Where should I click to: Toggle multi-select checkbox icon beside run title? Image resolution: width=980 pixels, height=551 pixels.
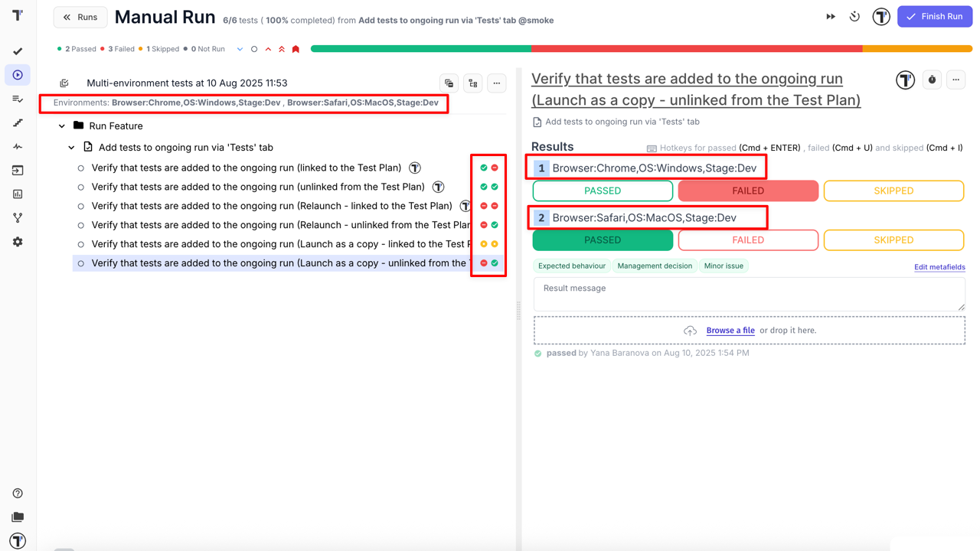(x=64, y=83)
